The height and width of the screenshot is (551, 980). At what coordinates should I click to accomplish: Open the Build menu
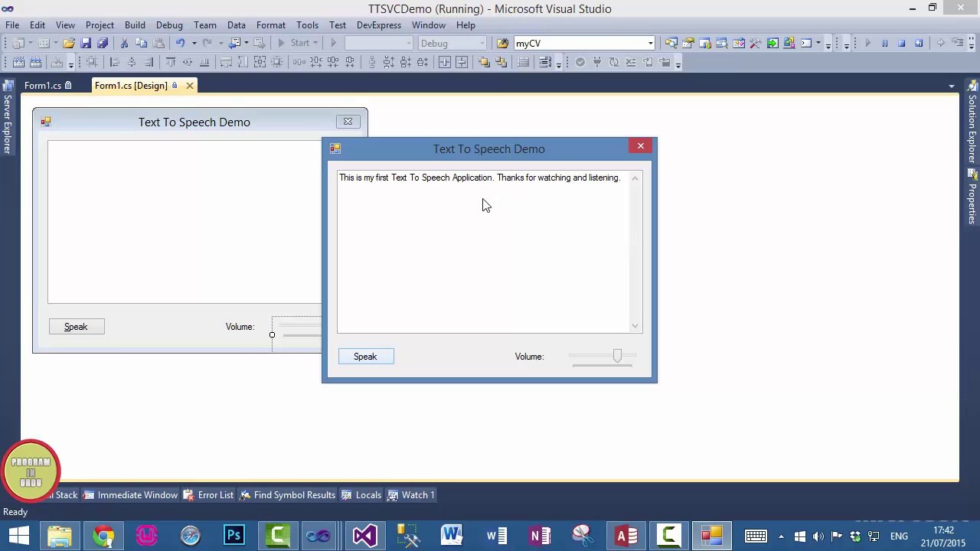135,24
